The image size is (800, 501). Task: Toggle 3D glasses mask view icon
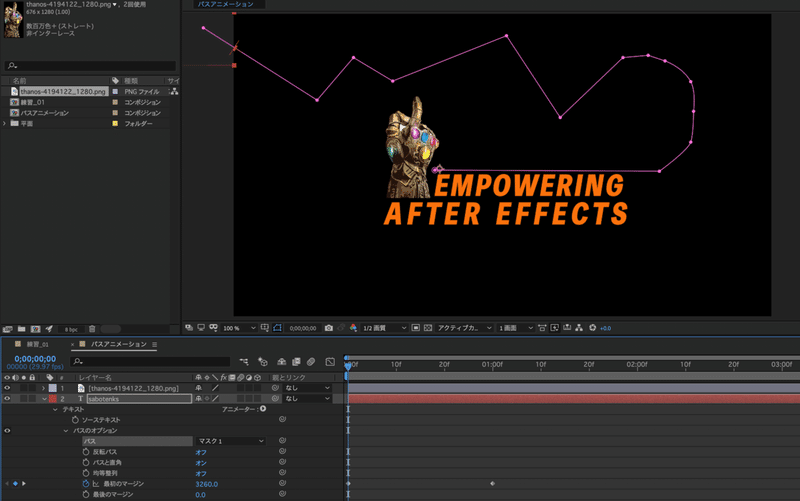(x=213, y=328)
